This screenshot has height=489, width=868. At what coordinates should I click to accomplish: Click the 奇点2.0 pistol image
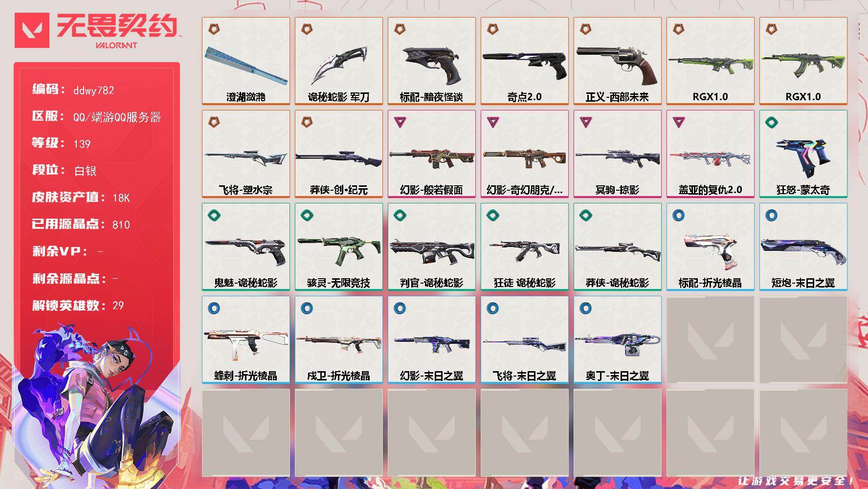(x=524, y=64)
